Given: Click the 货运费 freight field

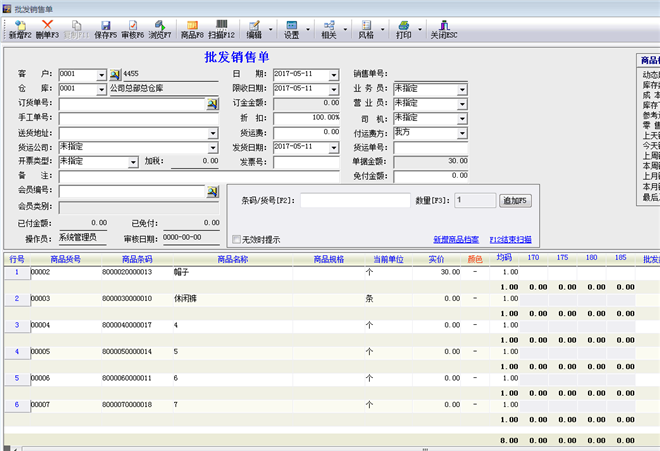Looking at the screenshot, I should tap(306, 133).
